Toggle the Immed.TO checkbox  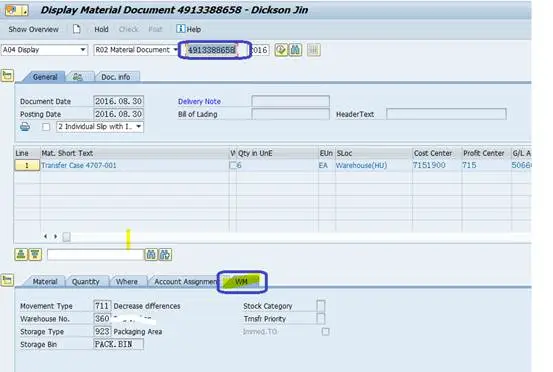click(x=326, y=331)
